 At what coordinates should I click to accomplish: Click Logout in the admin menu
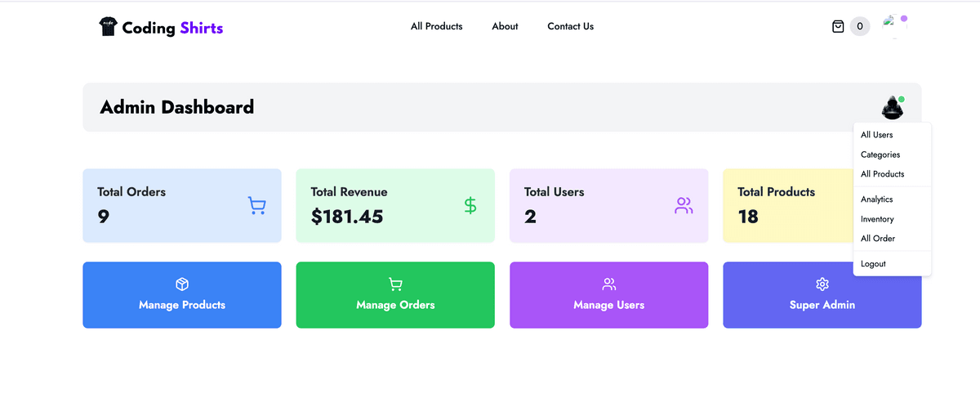(873, 264)
